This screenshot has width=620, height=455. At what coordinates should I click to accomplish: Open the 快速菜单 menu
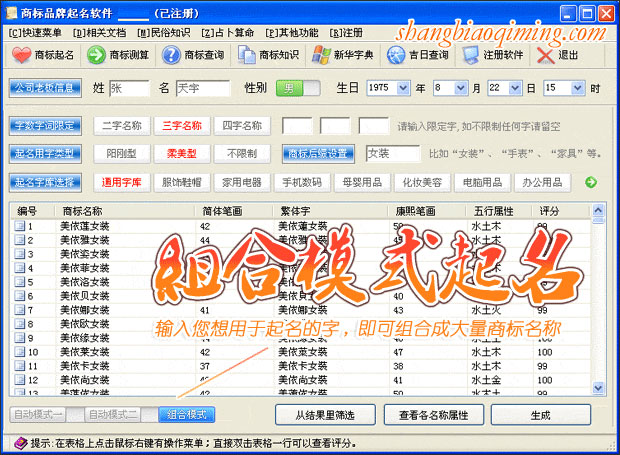(35, 33)
